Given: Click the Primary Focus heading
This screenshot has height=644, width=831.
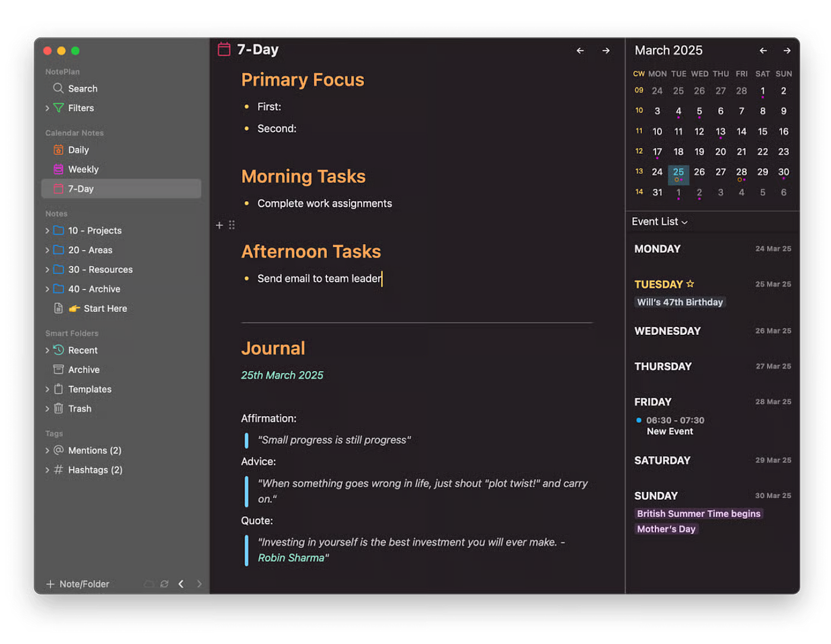Looking at the screenshot, I should [303, 80].
